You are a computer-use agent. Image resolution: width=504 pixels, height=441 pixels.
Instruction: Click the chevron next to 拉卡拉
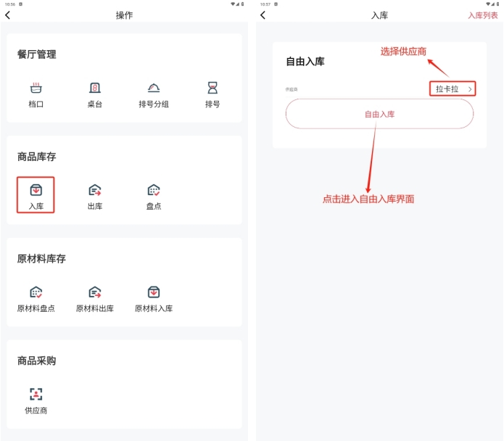[470, 89]
